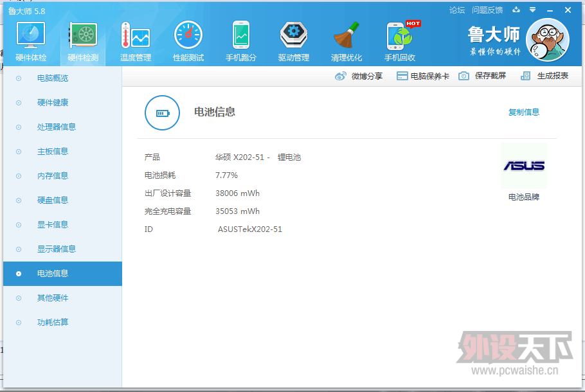Click the 电池信息 heading text

point(215,112)
